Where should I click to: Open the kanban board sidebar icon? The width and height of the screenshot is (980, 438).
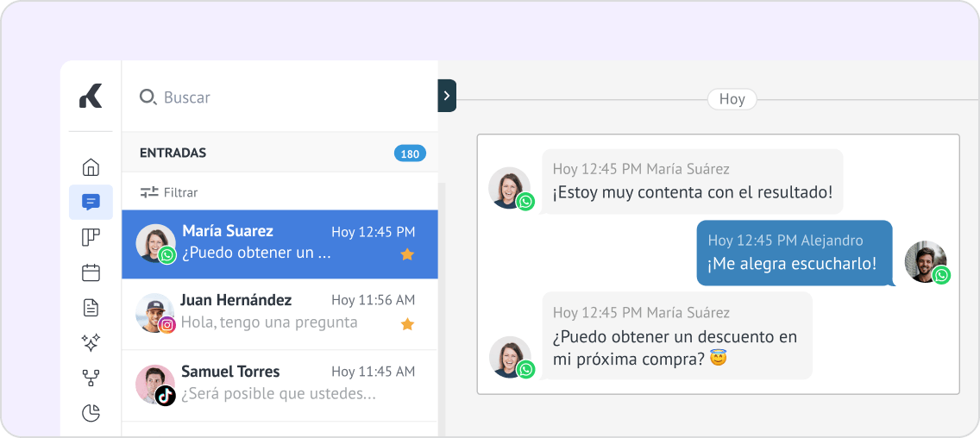pyautogui.click(x=91, y=237)
